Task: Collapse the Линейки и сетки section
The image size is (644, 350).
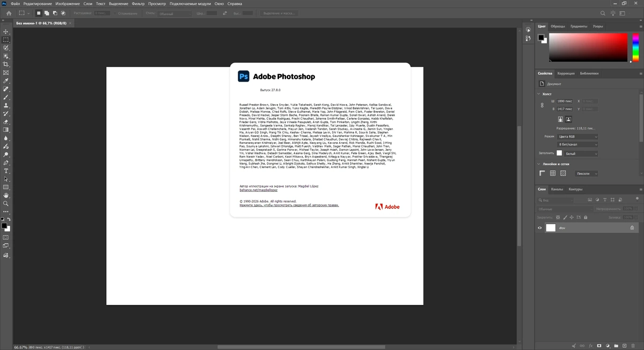Action: coord(539,164)
